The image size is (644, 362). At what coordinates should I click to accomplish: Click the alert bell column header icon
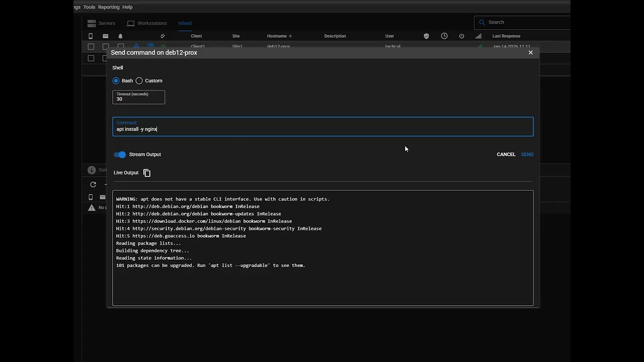pyautogui.click(x=120, y=36)
